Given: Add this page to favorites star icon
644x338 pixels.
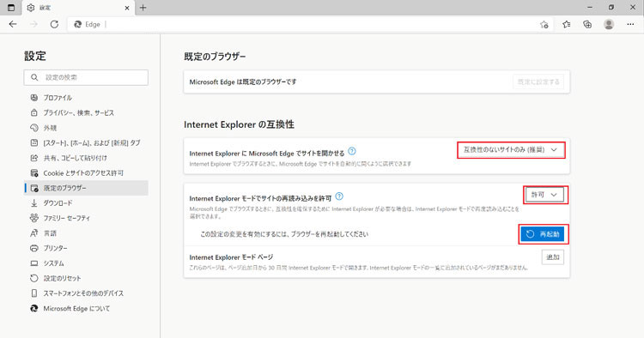Looking at the screenshot, I should click(x=544, y=25).
